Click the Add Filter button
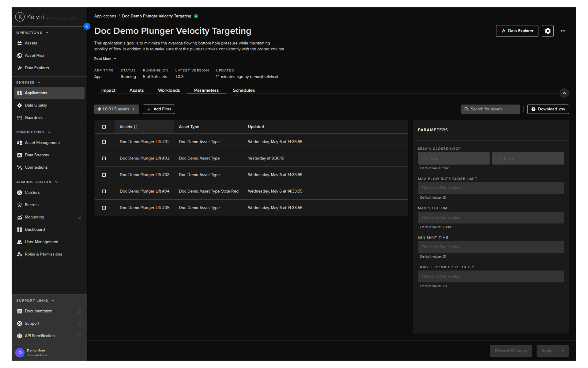This screenshot has height=368, width=588. pos(159,109)
